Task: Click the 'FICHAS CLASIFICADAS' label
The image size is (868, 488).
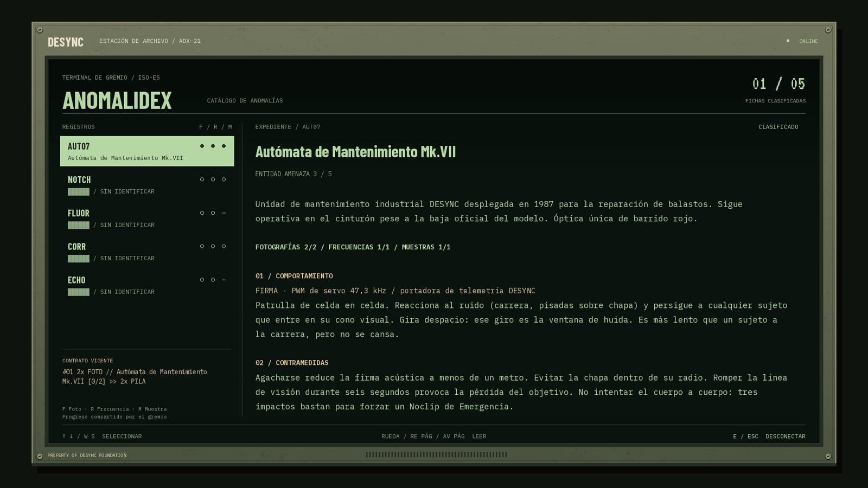Action: [775, 101]
